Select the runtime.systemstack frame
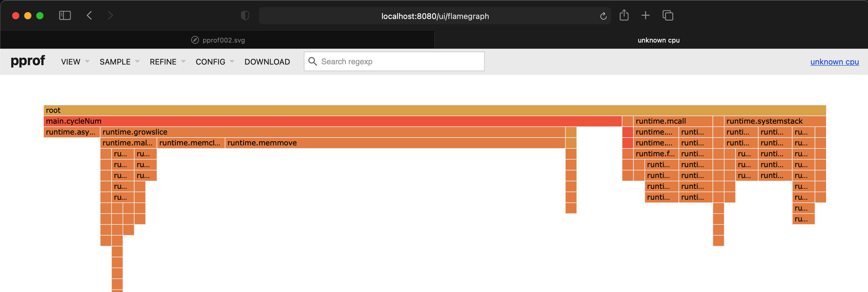The height and width of the screenshot is (292, 868). [x=775, y=121]
